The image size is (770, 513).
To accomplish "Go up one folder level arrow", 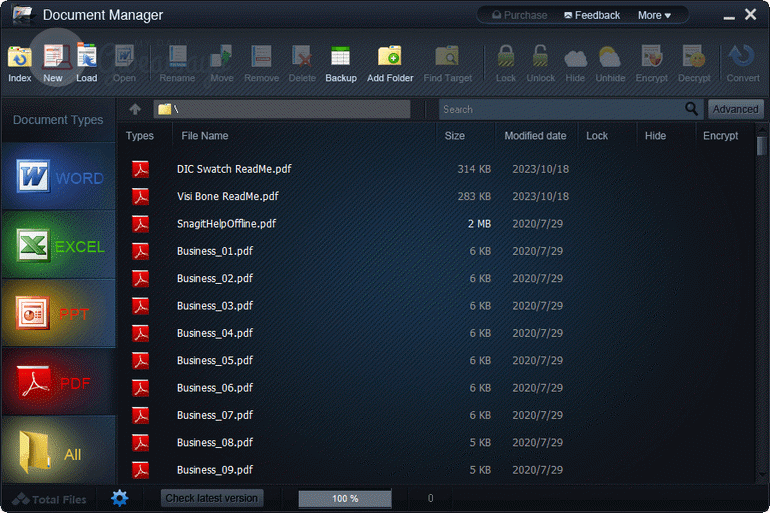I will [135, 109].
